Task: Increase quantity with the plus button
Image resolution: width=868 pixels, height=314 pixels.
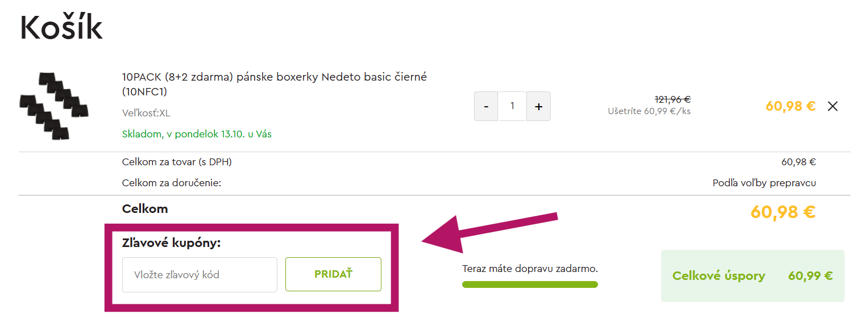Action: pyautogui.click(x=538, y=106)
